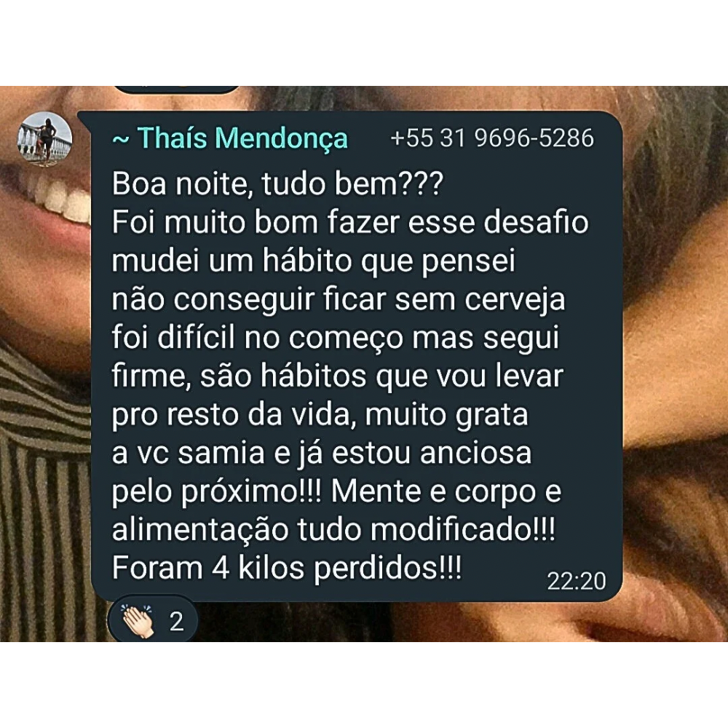Click the clapping hands reaction emoji

138,621
